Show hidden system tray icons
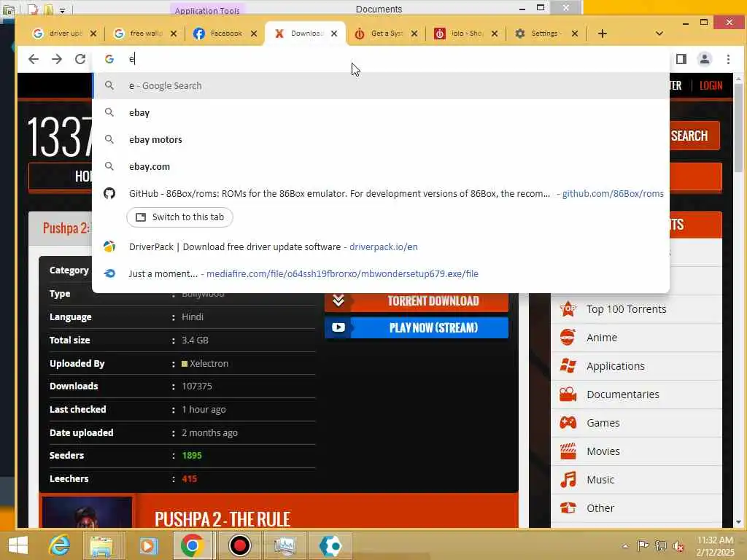The image size is (747, 560). coord(625,545)
